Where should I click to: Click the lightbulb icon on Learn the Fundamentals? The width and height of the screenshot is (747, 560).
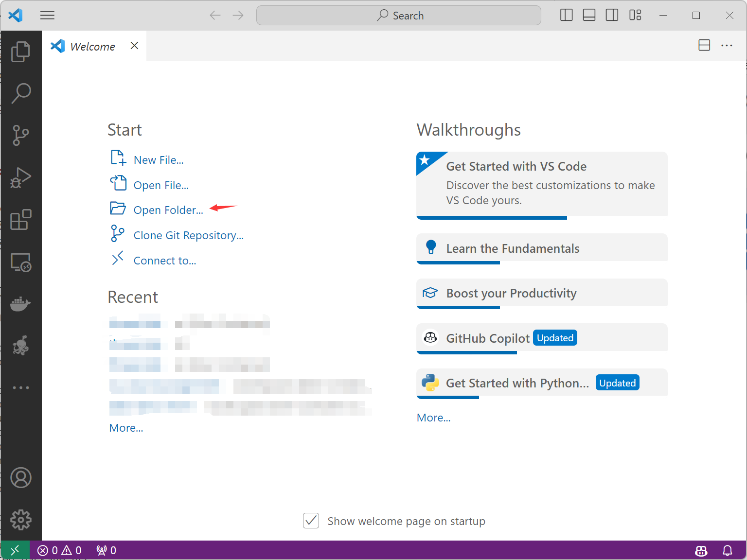point(431,247)
